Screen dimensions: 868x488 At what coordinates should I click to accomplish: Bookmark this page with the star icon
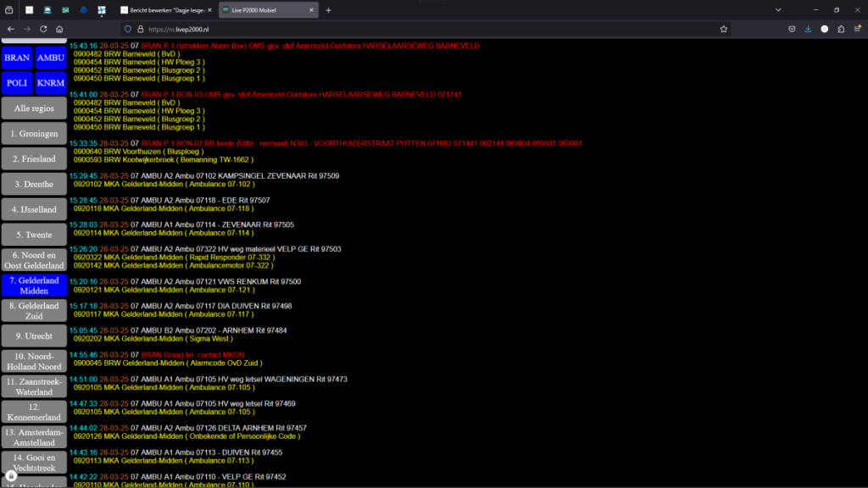[723, 28]
